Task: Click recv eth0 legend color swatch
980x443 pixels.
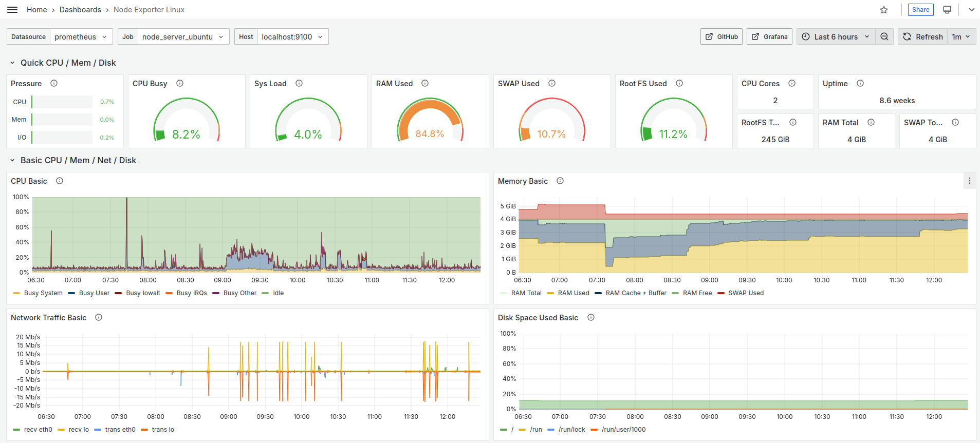Action: coord(16,430)
